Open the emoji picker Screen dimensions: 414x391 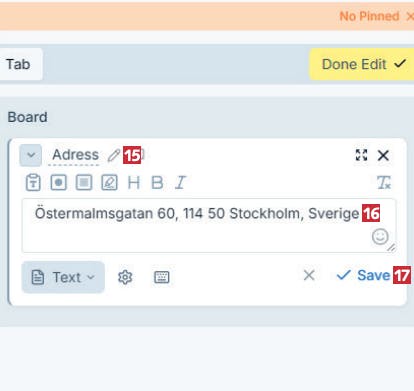[x=380, y=236]
